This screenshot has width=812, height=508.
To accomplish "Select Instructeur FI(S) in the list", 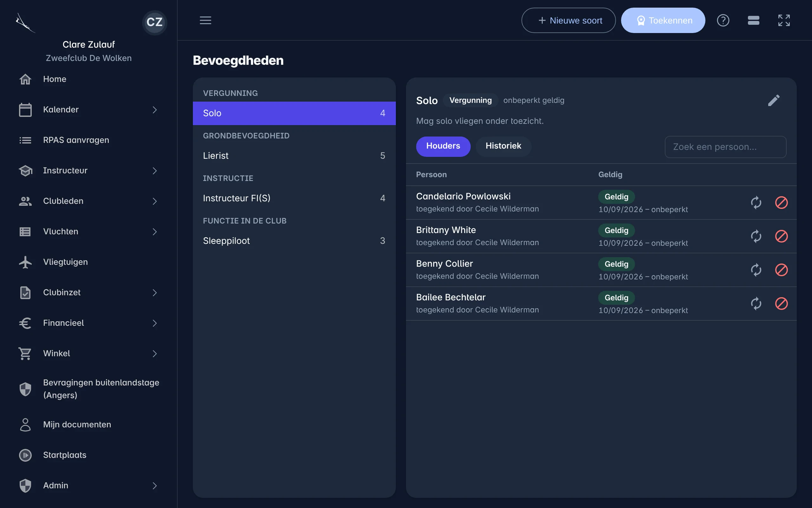I will (x=294, y=198).
